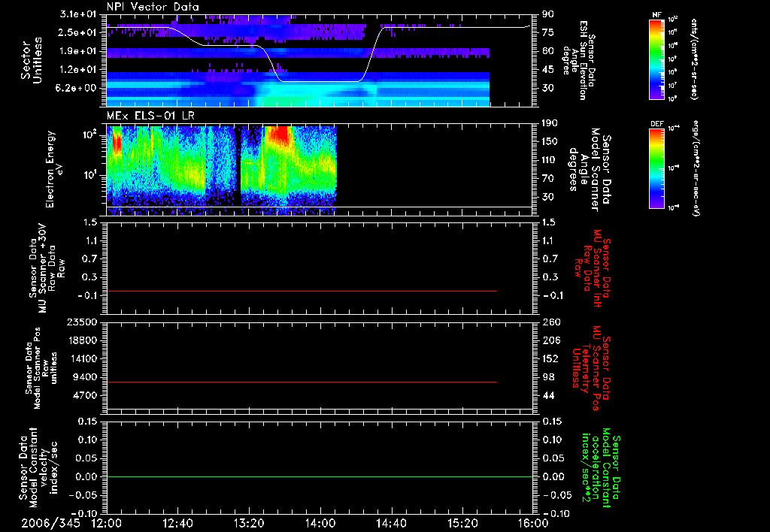Image resolution: width=770 pixels, height=532 pixels.
Task: Click the "DEF" label above color bar
Action: coord(657,124)
